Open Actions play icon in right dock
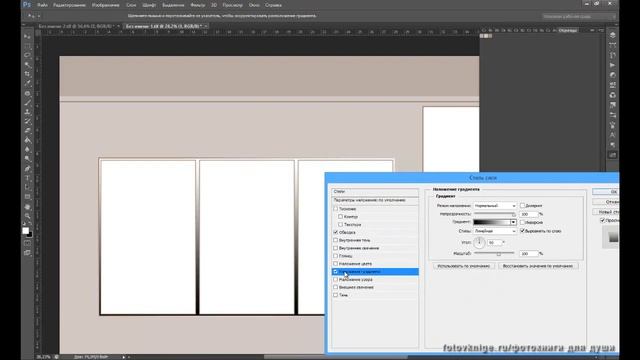 coord(612,65)
